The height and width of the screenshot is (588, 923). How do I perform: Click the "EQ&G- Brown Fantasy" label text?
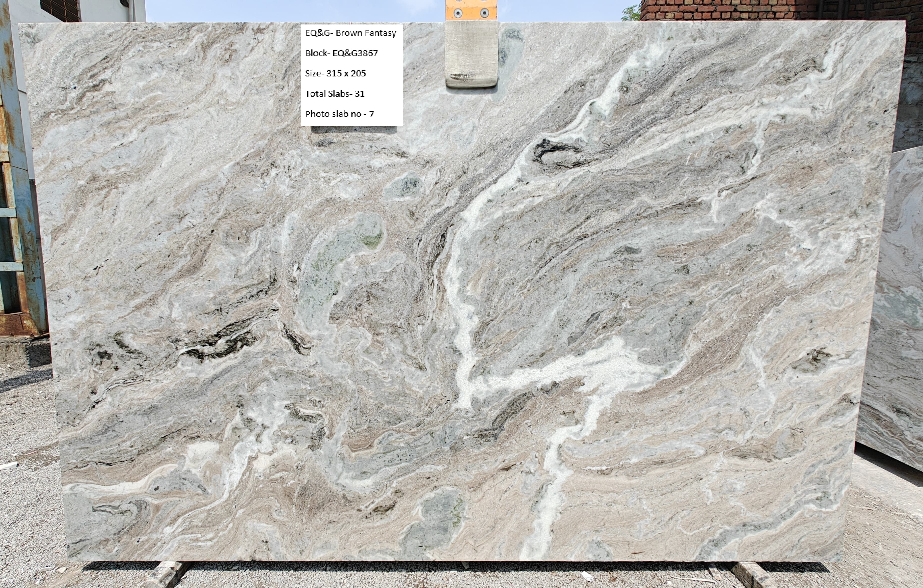350,33
